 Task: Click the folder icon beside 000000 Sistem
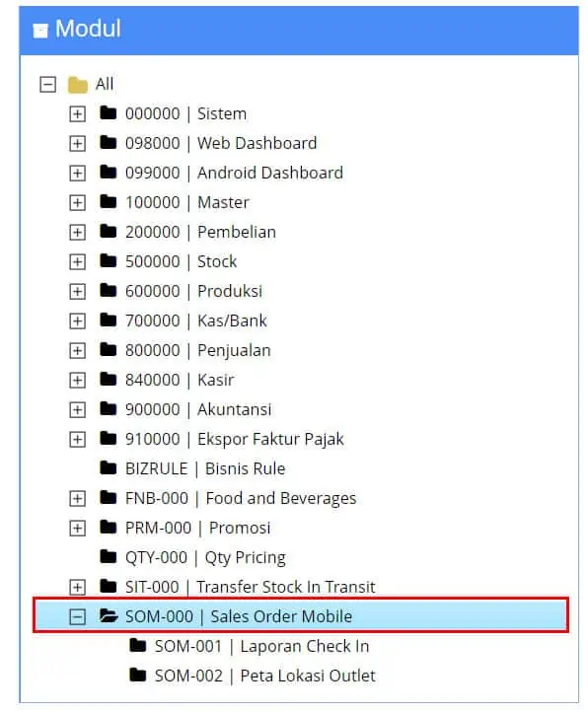[x=109, y=112]
